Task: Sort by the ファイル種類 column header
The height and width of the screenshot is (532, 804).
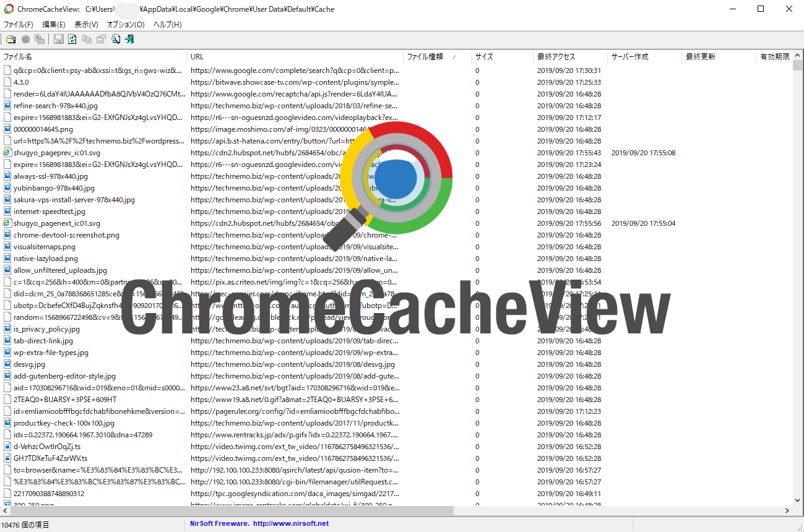Action: coord(438,57)
